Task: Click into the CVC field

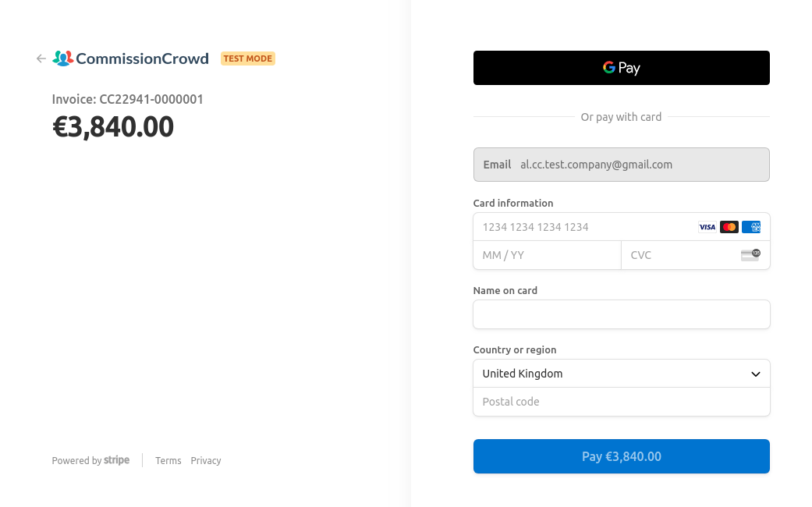Action: point(679,255)
